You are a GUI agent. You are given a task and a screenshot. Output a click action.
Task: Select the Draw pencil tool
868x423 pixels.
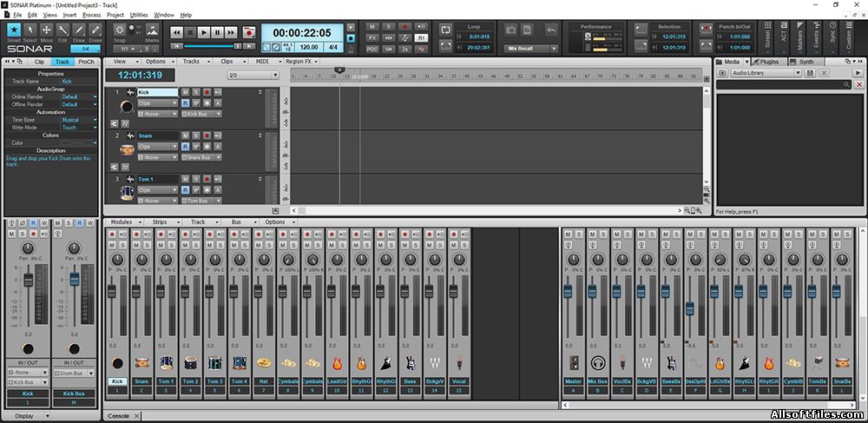79,30
